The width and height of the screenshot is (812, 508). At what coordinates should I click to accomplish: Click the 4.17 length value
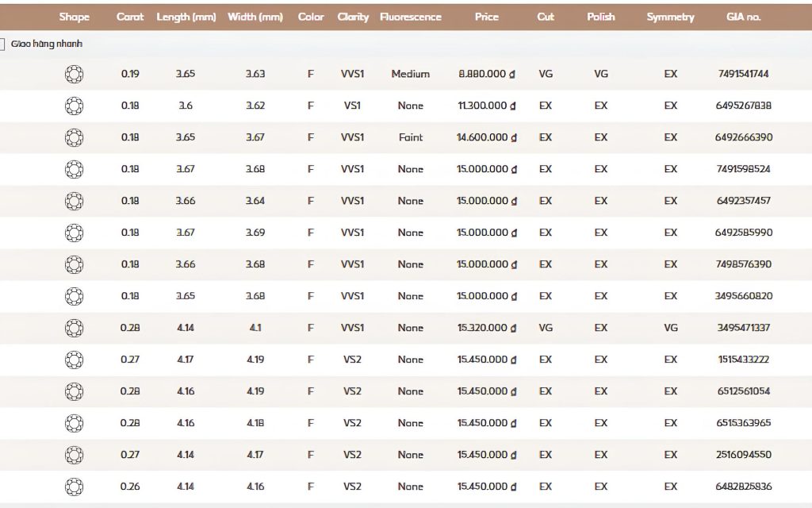pyautogui.click(x=186, y=360)
